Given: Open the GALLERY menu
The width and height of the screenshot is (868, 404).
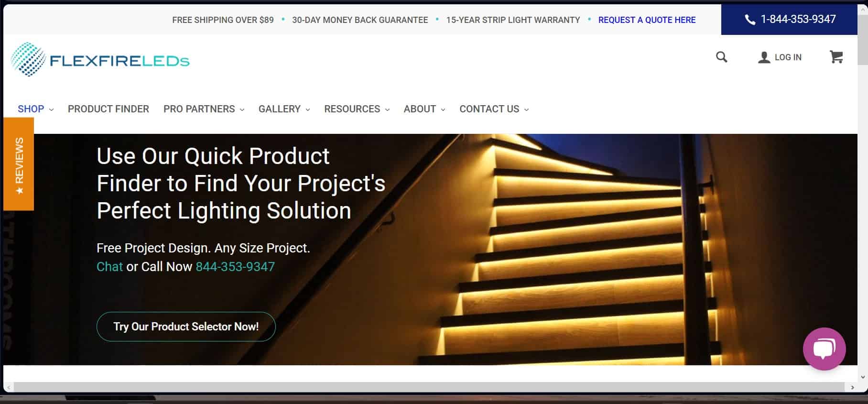Looking at the screenshot, I should click(x=284, y=109).
